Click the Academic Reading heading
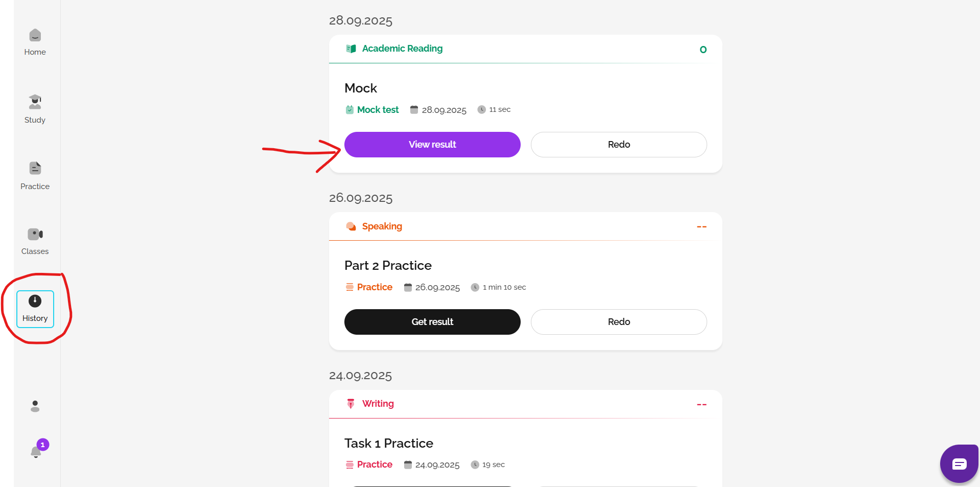The height and width of the screenshot is (487, 980). click(402, 49)
